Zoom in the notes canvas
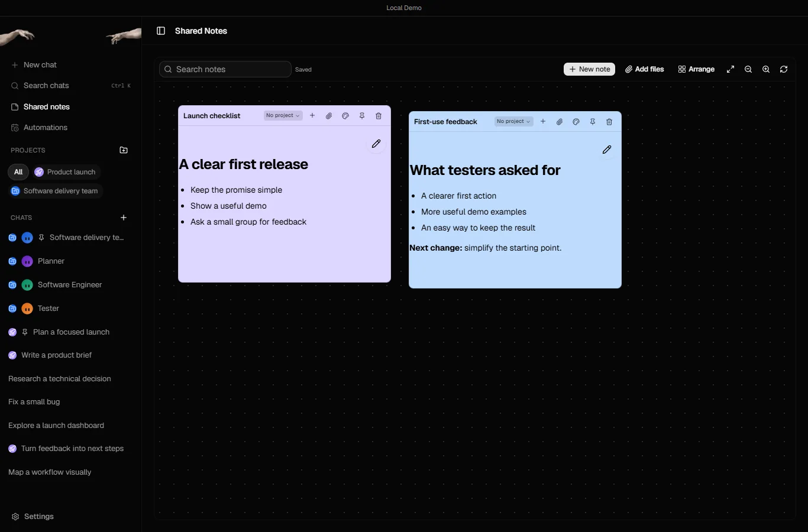The width and height of the screenshot is (808, 532). 766,69
